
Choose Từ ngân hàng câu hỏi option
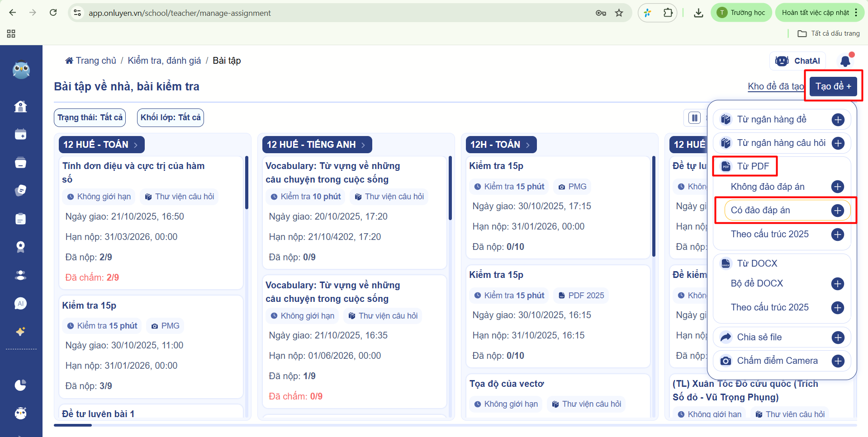[x=781, y=143]
